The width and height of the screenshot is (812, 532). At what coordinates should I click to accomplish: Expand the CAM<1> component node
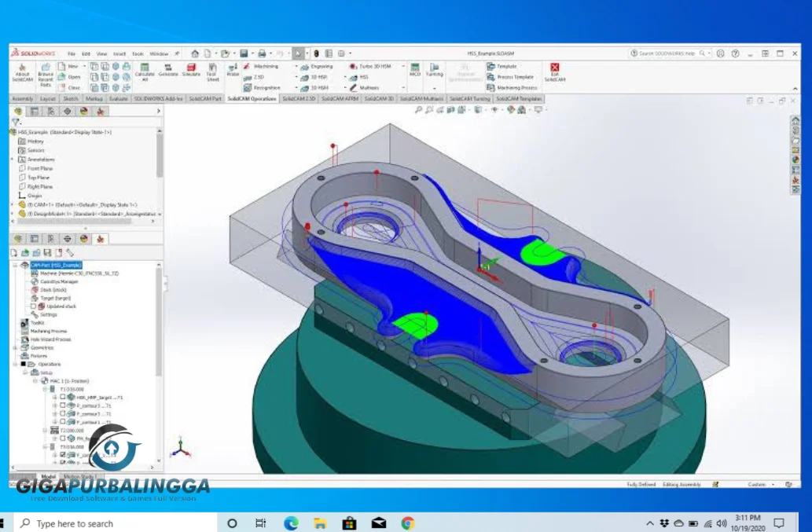point(13,205)
